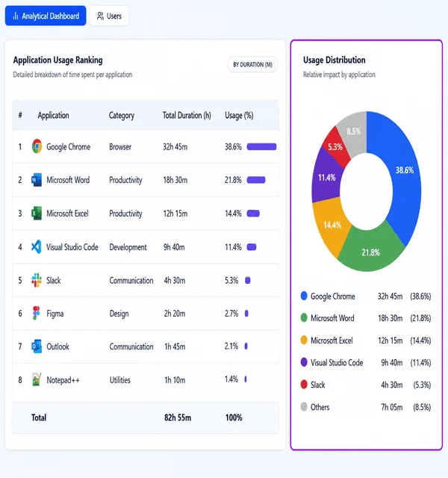Click the 2h 20m duration cell
Screen dimensions: 448x478
[175, 314]
